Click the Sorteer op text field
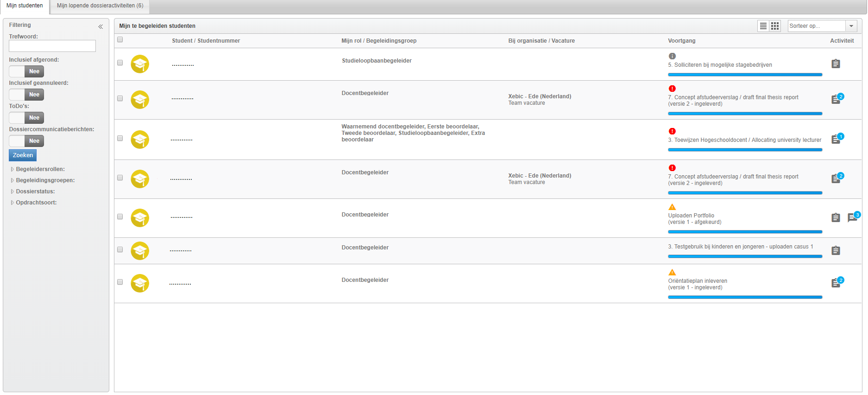This screenshot has height=395, width=868. coord(817,26)
